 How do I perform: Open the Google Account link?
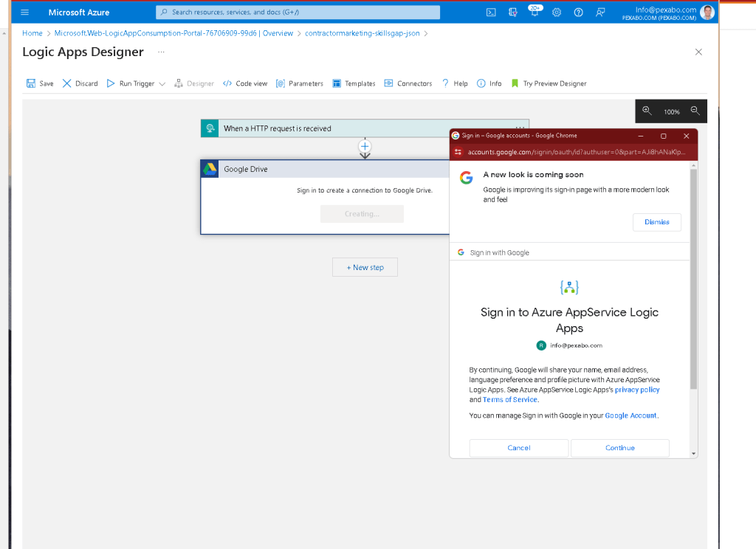click(630, 415)
